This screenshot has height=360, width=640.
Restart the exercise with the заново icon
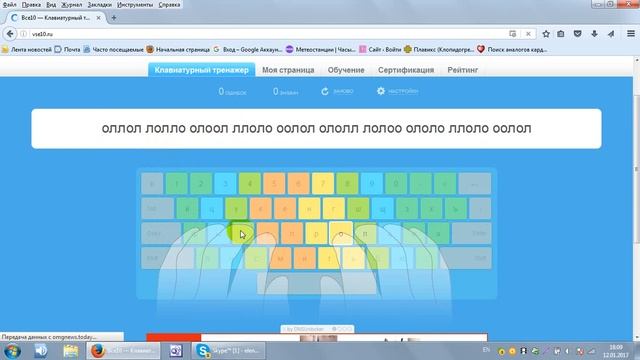[325, 91]
